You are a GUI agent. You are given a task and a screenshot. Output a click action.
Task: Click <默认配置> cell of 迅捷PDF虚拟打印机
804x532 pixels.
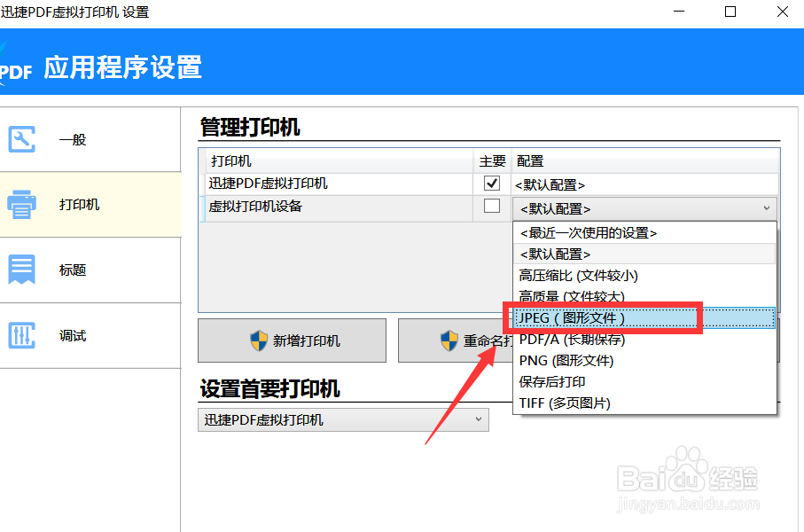coord(644,184)
